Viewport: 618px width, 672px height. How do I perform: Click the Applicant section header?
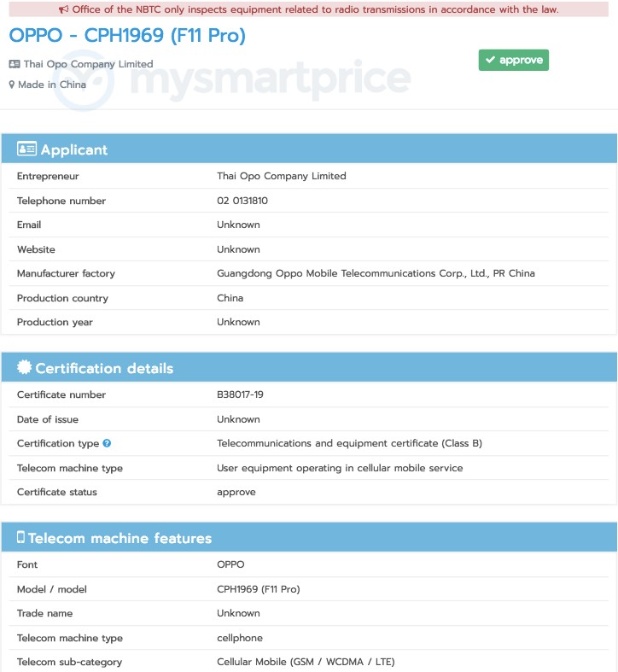click(x=309, y=149)
